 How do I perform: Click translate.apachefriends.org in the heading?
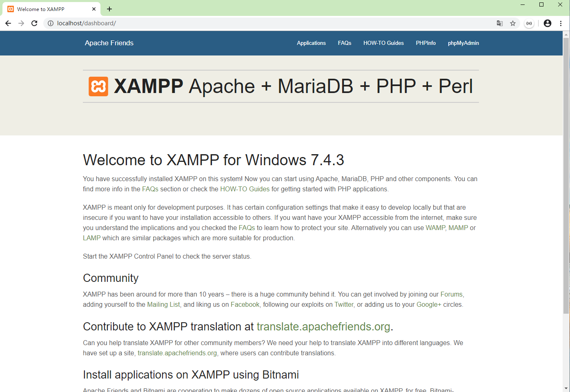323,327
